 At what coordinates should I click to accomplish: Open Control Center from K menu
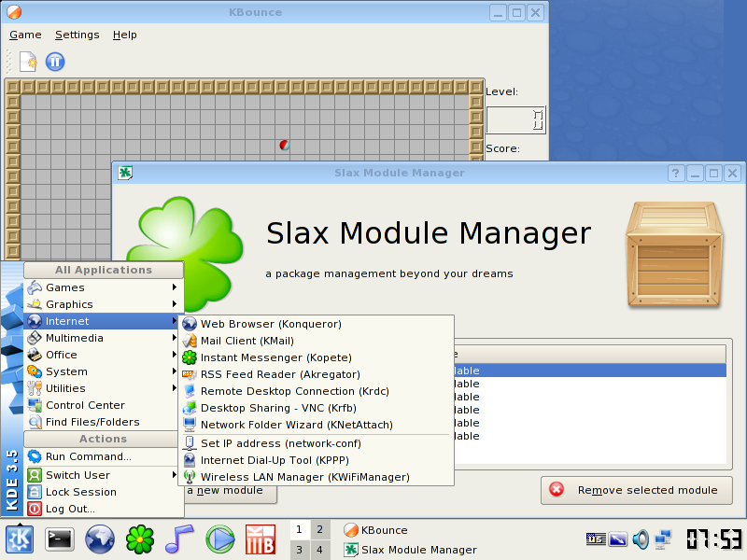point(103,405)
